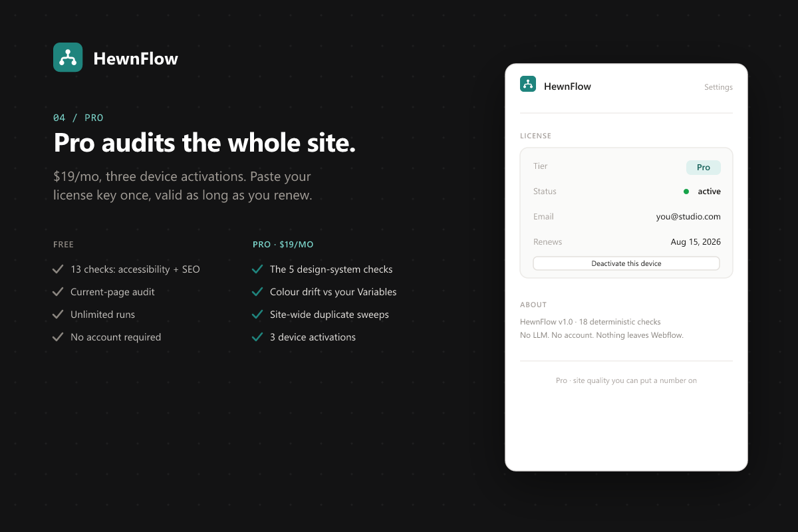Image resolution: width=798 pixels, height=532 pixels.
Task: Click the 'Site-wide duplicate sweeps' text
Action: [329, 315]
